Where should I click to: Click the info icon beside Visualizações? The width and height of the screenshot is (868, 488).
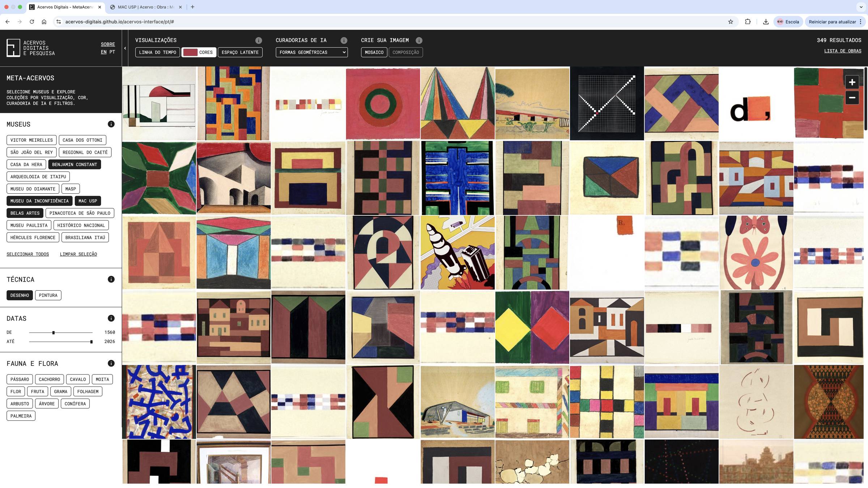[x=259, y=40]
